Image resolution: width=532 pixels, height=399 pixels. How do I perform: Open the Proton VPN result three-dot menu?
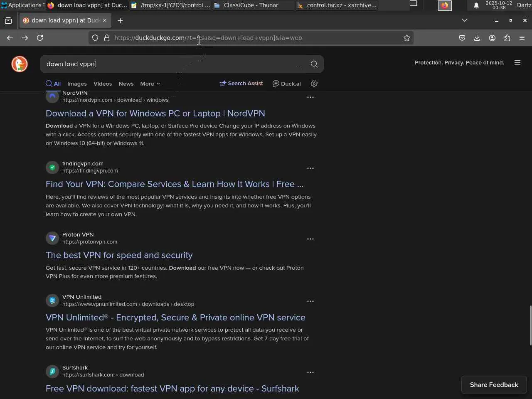(x=310, y=239)
